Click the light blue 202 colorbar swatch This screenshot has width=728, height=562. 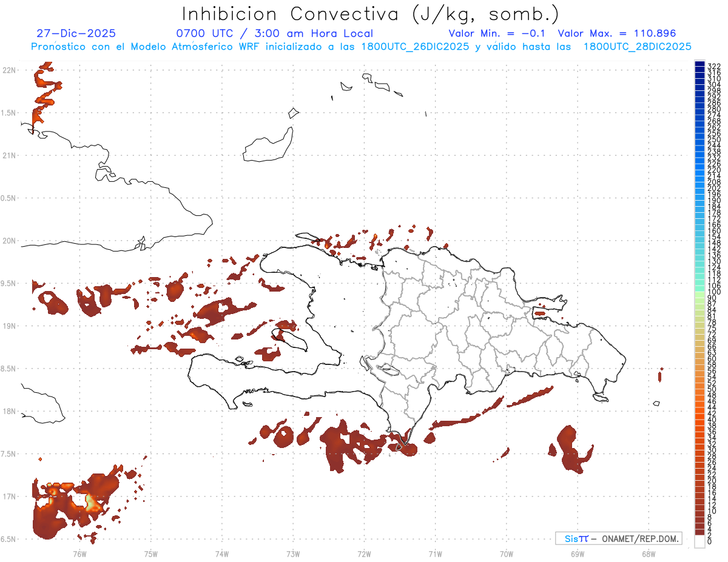tap(699, 185)
